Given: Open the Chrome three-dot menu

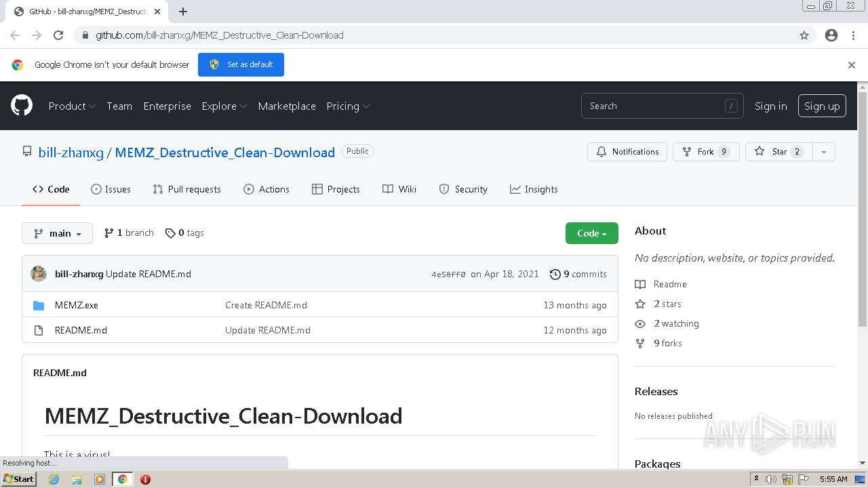Looking at the screenshot, I should [x=853, y=35].
